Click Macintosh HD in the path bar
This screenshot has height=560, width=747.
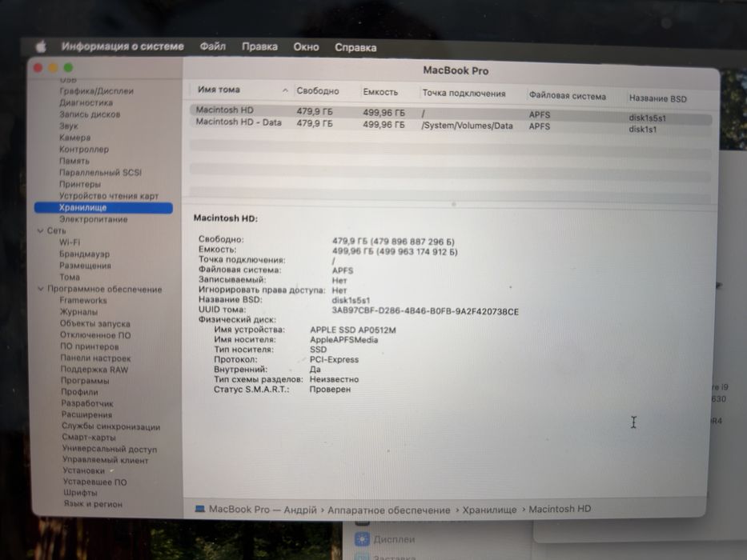coord(560,509)
